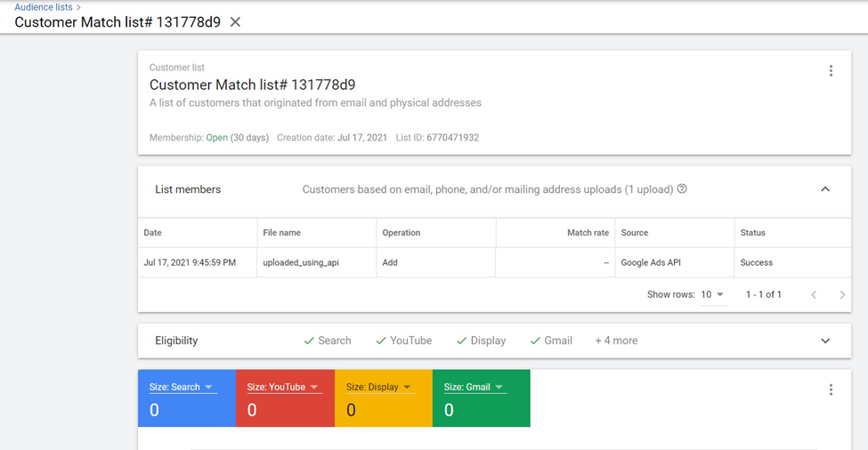The height and width of the screenshot is (450, 868).
Task: Open the Size: Display dropdown
Action: [x=380, y=388]
